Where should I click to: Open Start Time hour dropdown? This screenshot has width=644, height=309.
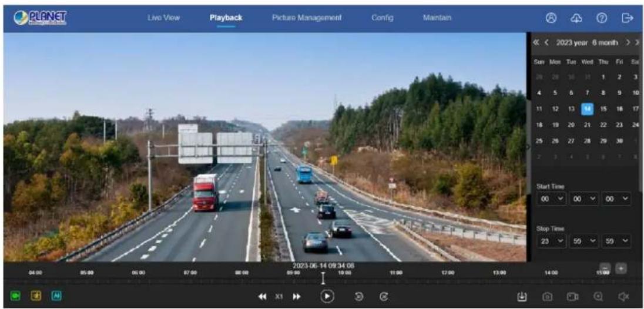click(x=551, y=198)
